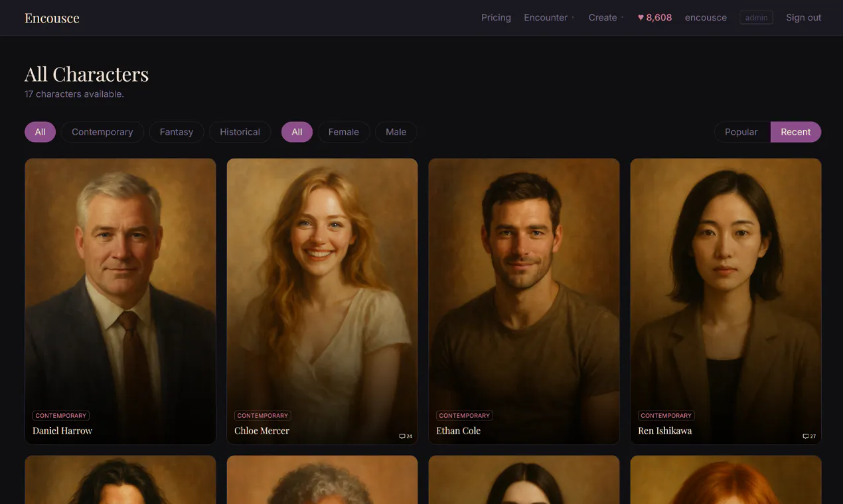Click the All Characters heading
Screen dimensions: 843x504
coord(86,74)
